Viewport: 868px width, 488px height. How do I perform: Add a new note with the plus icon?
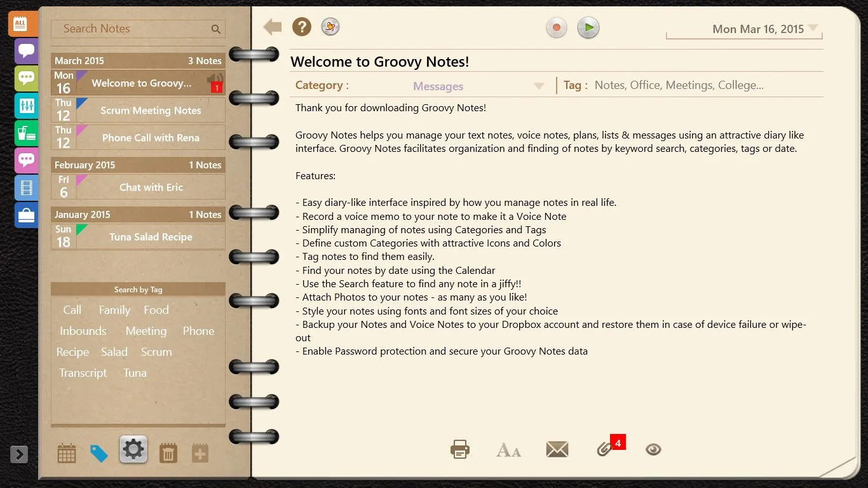pos(200,453)
